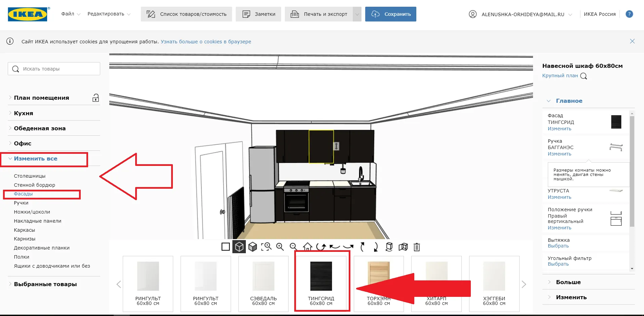Click the room plan lock icon
Screen dimensions: 644x316
96,98
